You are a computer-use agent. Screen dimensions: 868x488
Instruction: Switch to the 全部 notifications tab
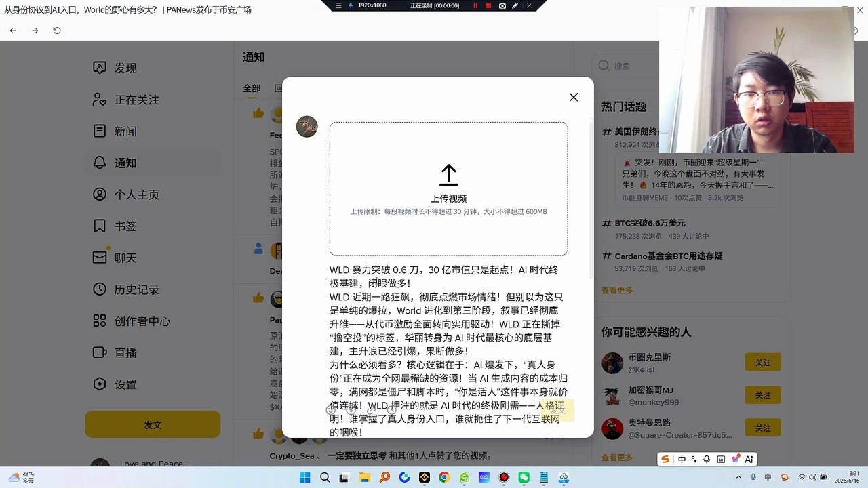pyautogui.click(x=252, y=88)
